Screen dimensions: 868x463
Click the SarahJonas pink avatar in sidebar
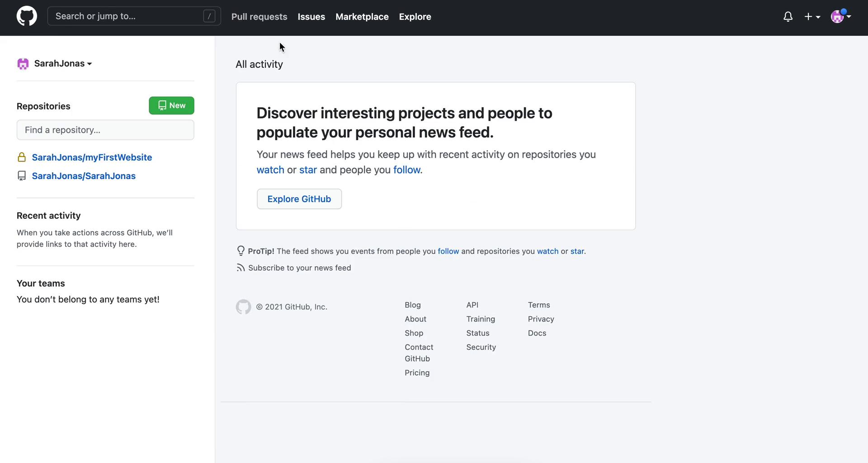[23, 64]
